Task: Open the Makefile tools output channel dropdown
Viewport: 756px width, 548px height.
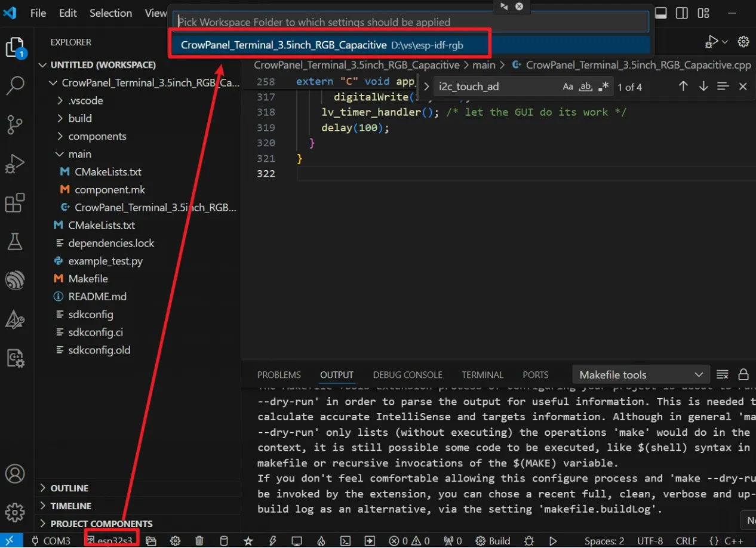Action: click(x=641, y=375)
